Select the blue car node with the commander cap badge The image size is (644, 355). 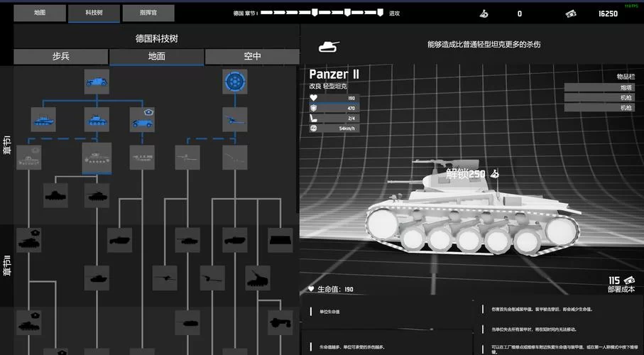pos(142,119)
